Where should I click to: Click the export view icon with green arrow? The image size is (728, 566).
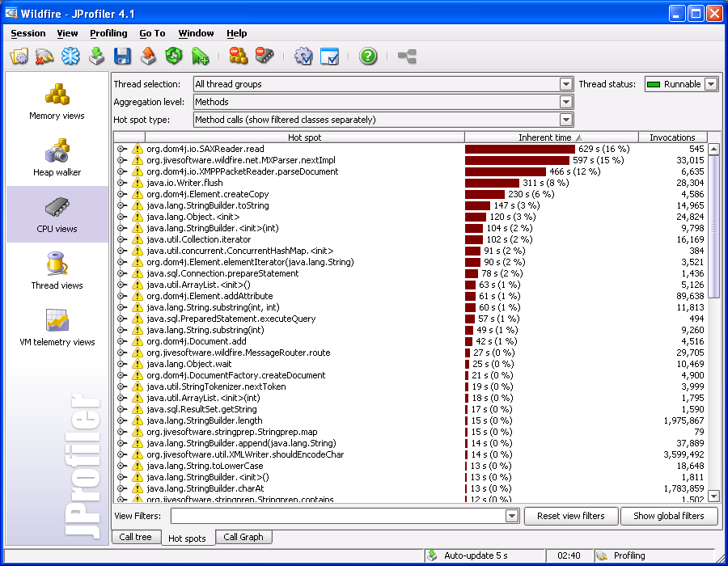96,57
